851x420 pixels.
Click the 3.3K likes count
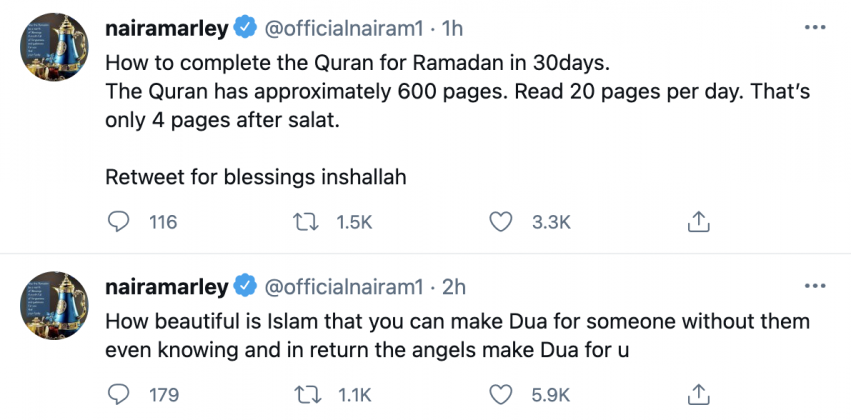point(550,222)
